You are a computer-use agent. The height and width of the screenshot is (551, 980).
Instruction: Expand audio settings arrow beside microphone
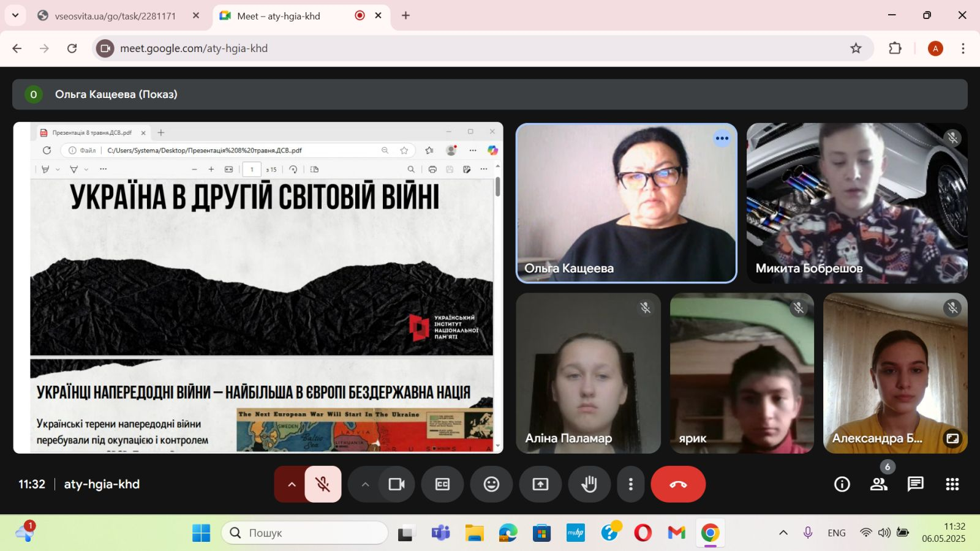pos(292,484)
